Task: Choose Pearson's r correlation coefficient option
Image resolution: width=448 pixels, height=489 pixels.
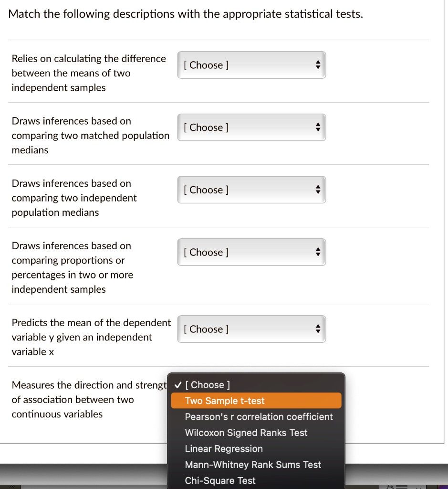Action: click(x=259, y=417)
